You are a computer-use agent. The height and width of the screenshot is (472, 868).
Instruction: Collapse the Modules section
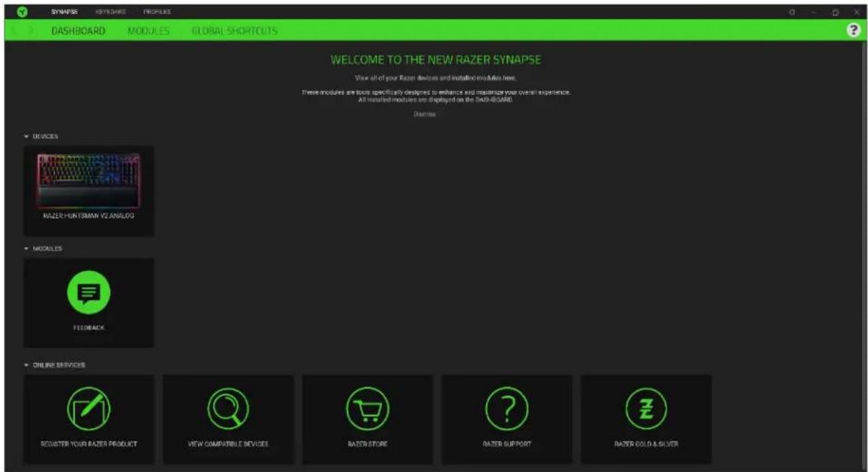[x=27, y=249]
